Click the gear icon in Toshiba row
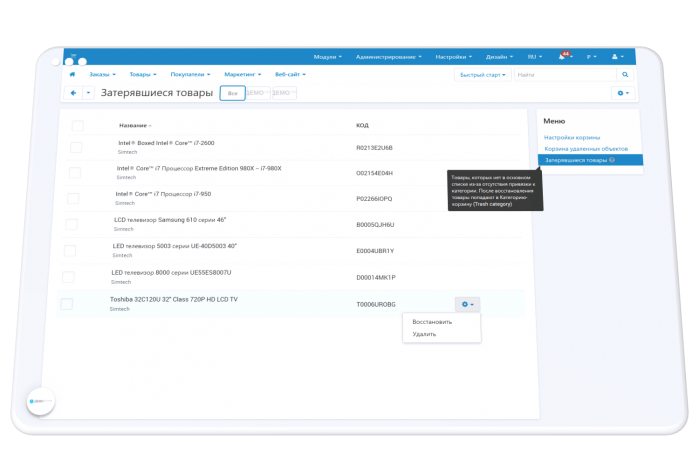 coord(467,304)
